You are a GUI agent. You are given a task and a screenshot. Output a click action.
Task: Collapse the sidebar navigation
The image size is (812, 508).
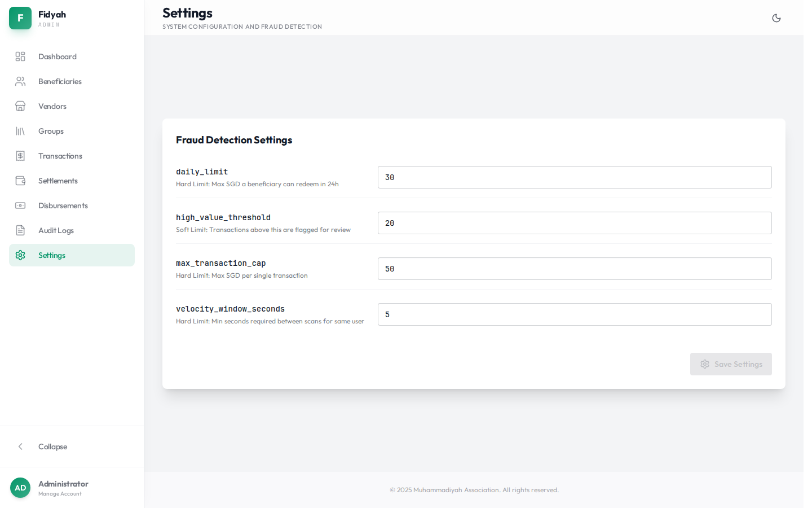coord(52,446)
